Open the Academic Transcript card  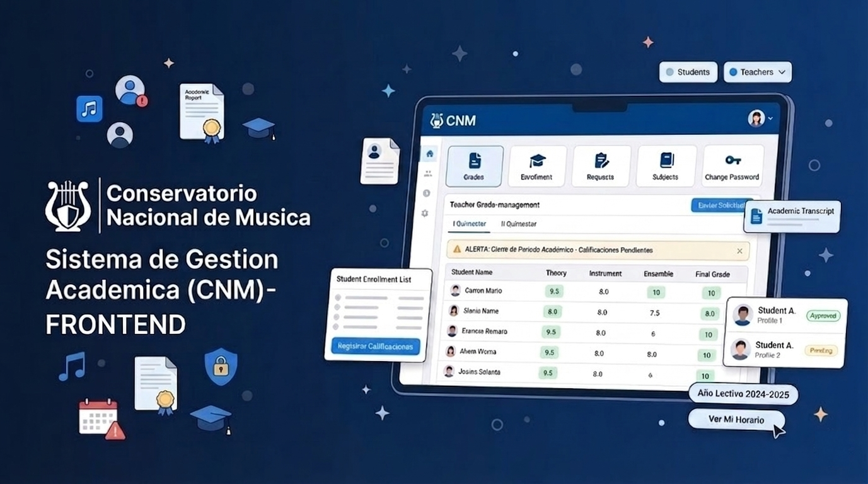[x=792, y=216]
